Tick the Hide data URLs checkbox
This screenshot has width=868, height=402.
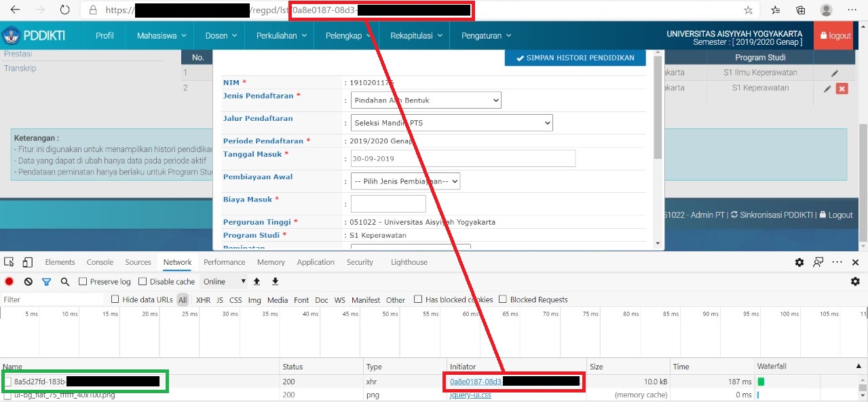pos(115,299)
